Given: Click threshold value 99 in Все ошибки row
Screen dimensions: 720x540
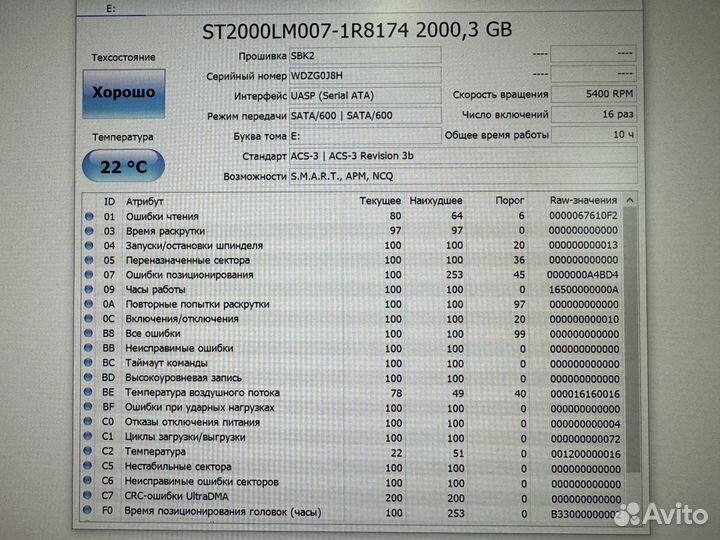Looking at the screenshot, I should [x=519, y=334].
